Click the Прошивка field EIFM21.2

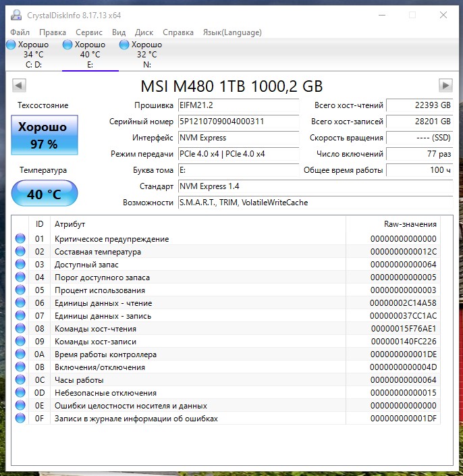[x=238, y=105]
